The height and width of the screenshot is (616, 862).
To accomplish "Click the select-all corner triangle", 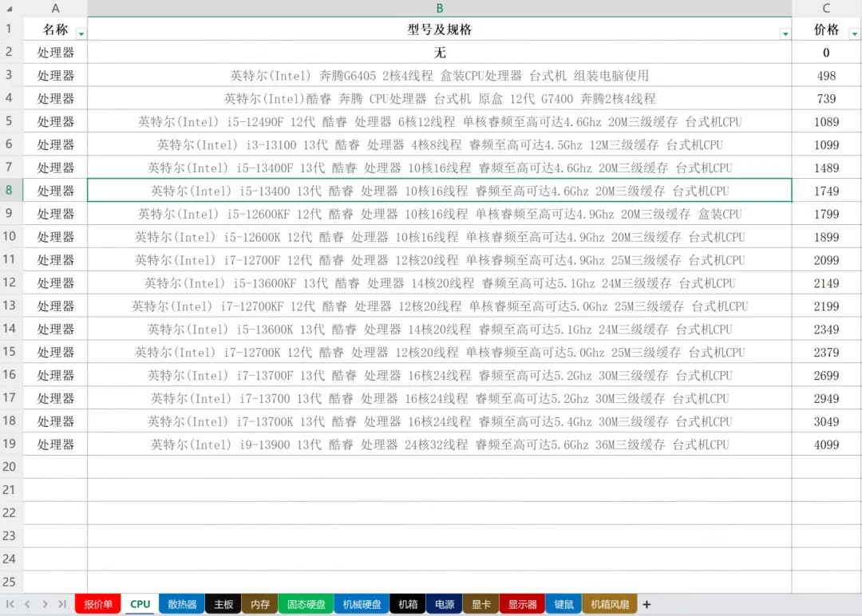I will point(10,8).
